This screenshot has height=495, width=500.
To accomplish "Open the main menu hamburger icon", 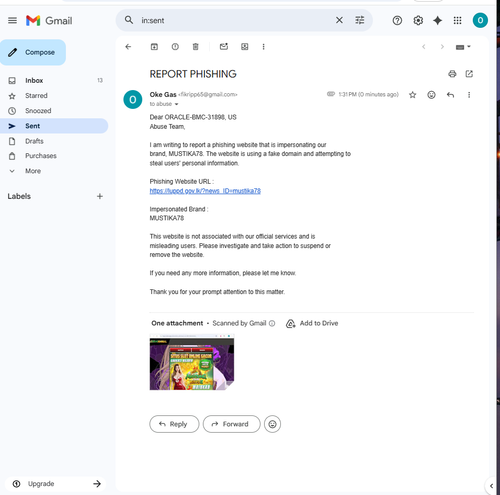I will tap(12, 21).
